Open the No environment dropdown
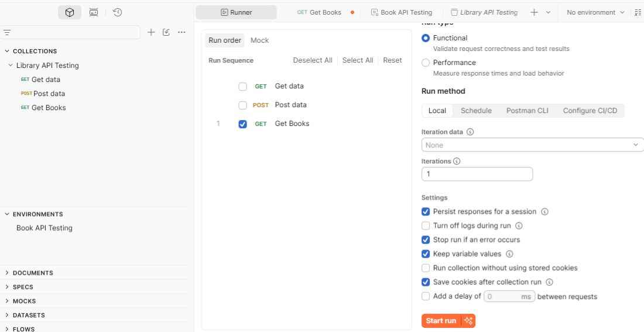Viewport: 644px width, 332px height. pyautogui.click(x=595, y=12)
